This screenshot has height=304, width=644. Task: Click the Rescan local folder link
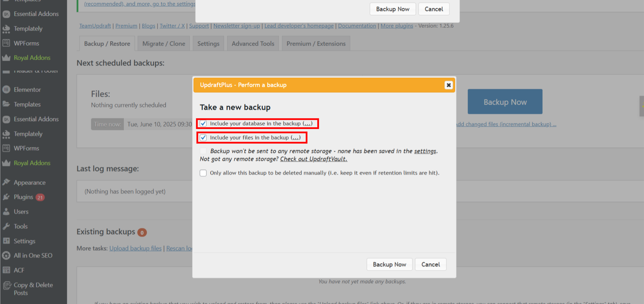(179, 248)
